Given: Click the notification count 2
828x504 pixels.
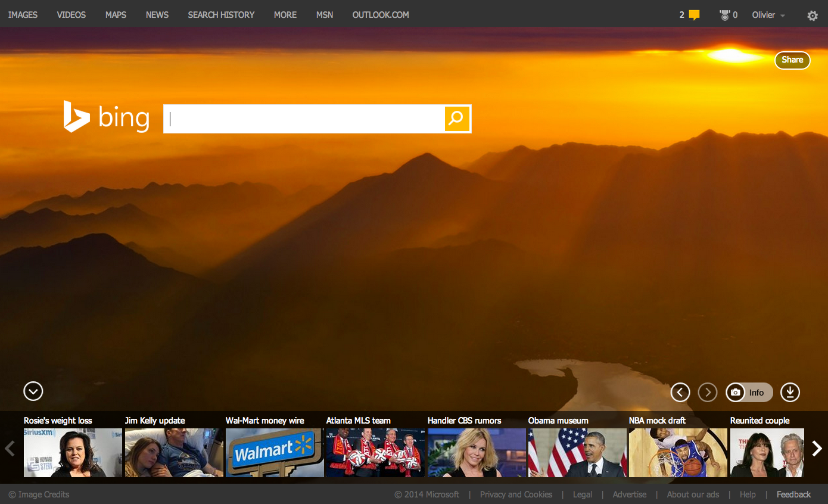Looking at the screenshot, I should point(682,15).
